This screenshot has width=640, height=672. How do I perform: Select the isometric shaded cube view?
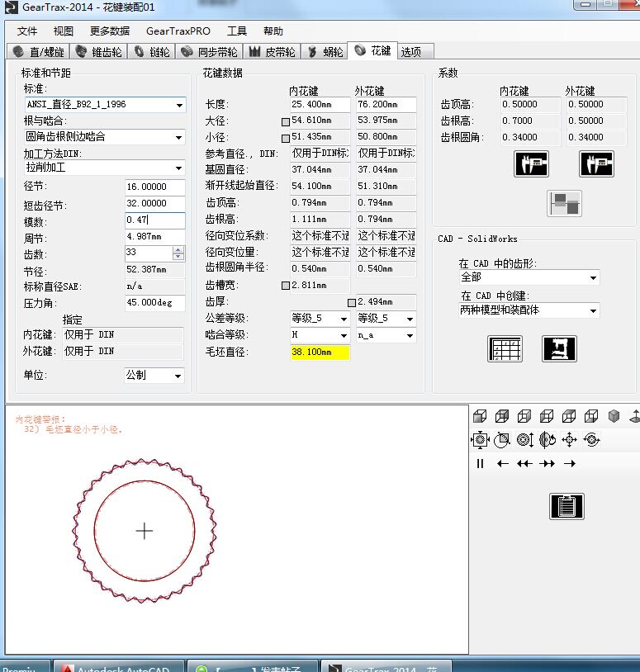point(614,416)
